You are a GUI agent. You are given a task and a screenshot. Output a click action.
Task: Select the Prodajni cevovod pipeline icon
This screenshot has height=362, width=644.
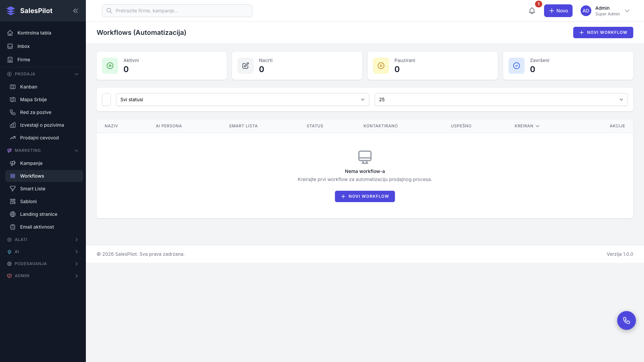pos(12,138)
